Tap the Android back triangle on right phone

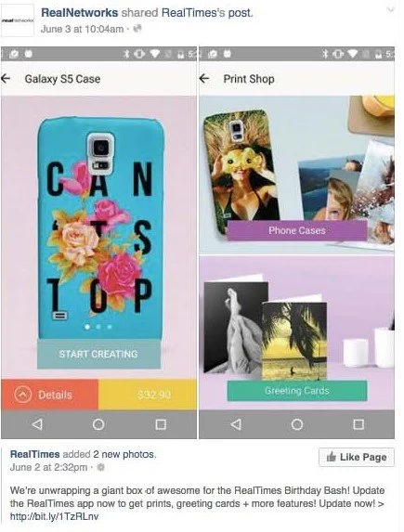[x=236, y=424]
